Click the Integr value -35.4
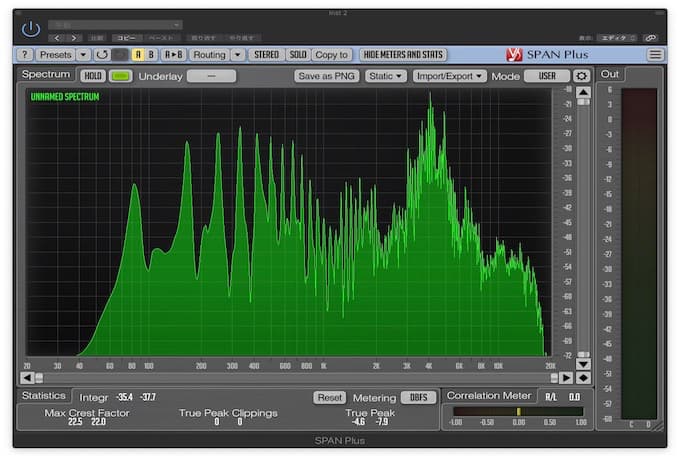Screen dimensions: 680x460 pos(124,397)
